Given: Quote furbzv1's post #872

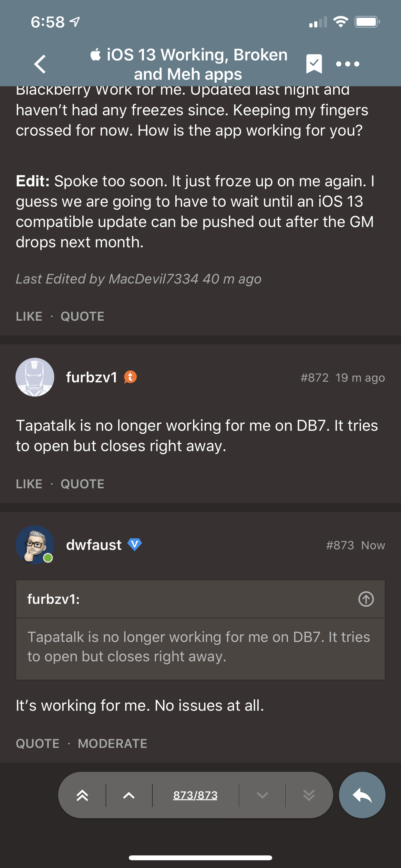Looking at the screenshot, I should coord(82,484).
